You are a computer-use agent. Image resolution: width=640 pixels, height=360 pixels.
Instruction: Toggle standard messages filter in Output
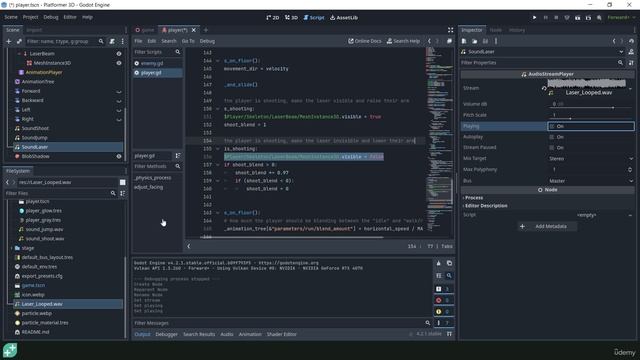click(x=444, y=289)
